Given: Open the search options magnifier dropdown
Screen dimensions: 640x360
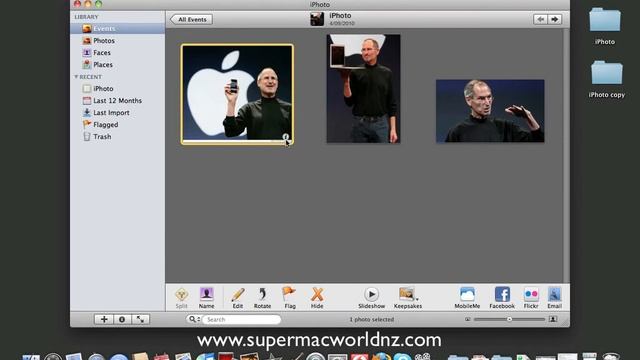Looking at the screenshot, I should pos(194,320).
